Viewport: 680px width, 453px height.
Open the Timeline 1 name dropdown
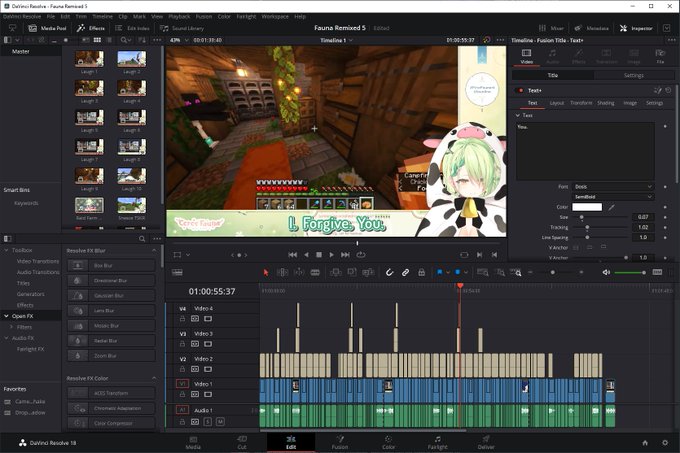coord(336,40)
